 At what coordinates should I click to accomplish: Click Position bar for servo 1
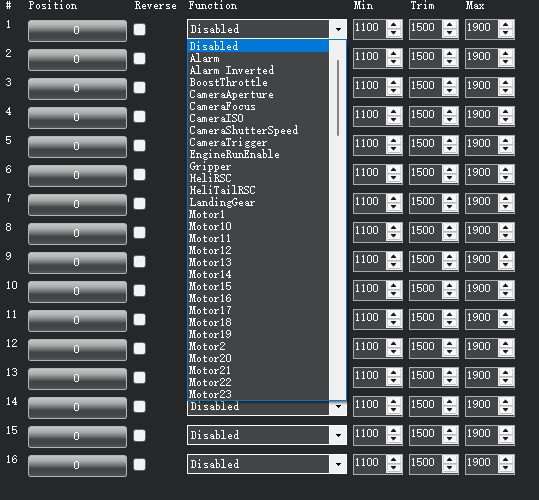click(77, 31)
